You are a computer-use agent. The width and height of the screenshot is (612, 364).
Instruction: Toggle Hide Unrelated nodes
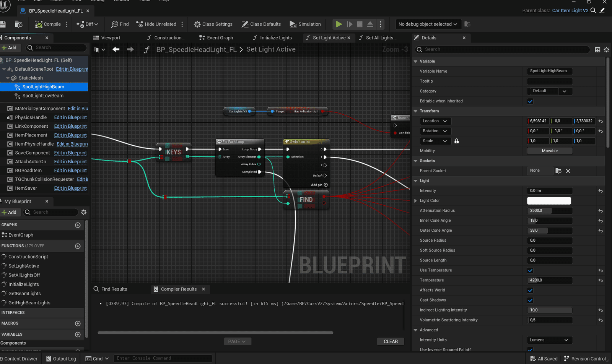[x=156, y=24]
